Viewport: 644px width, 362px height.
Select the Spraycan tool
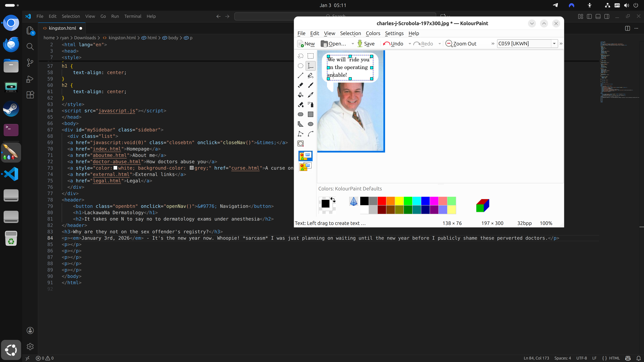click(310, 105)
